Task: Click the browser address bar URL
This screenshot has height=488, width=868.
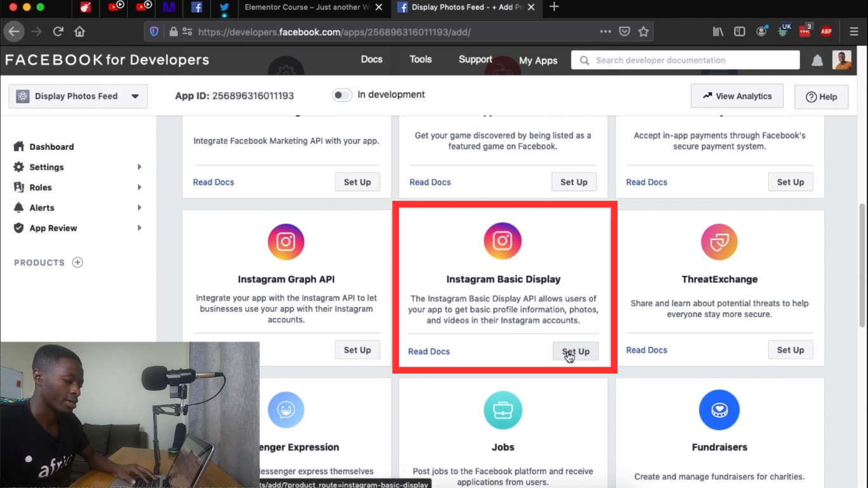Action: point(334,31)
